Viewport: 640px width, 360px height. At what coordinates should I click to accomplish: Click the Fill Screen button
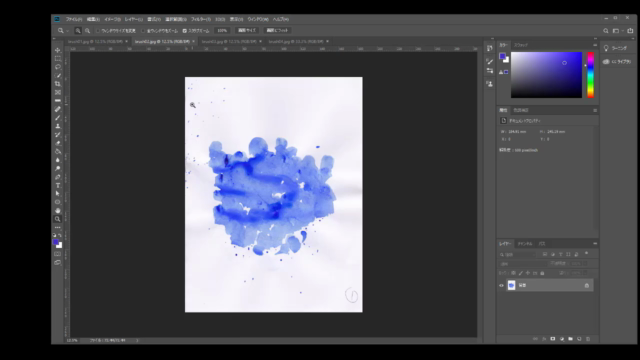[277, 31]
